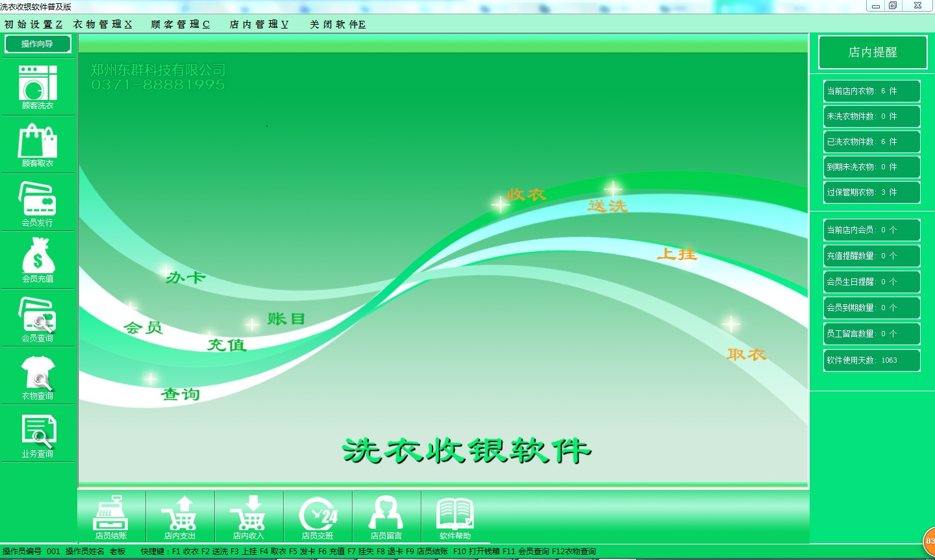This screenshot has height=560, width=935.
Task: Click the 郑州东群科技有限公司 company text
Action: 158,69
